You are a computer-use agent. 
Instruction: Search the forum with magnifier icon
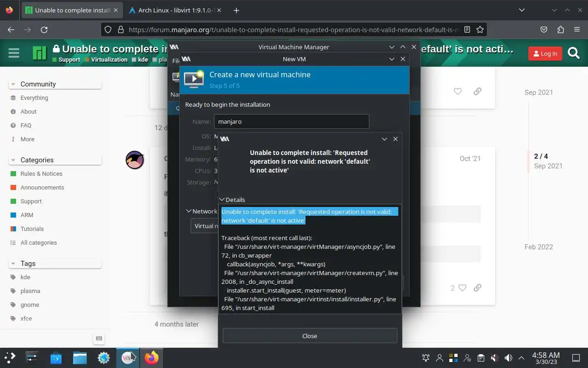[574, 53]
